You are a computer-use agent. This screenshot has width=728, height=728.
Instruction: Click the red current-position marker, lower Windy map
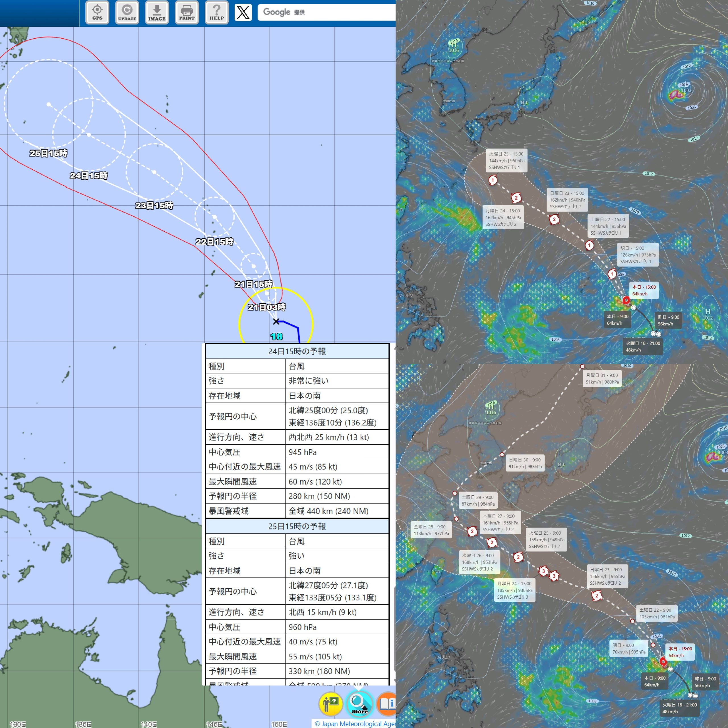click(663, 662)
